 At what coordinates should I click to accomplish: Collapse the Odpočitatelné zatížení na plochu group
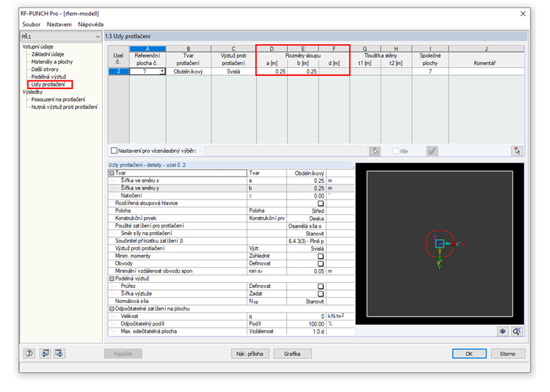point(111,309)
